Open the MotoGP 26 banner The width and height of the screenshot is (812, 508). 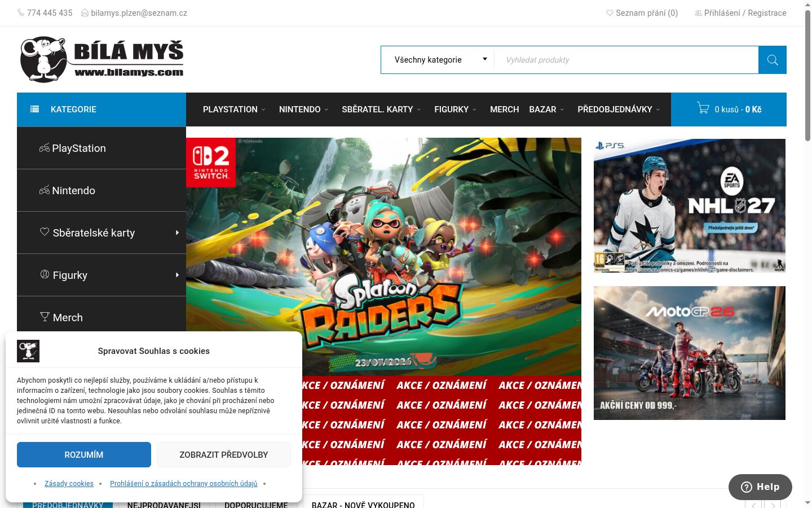tap(690, 353)
